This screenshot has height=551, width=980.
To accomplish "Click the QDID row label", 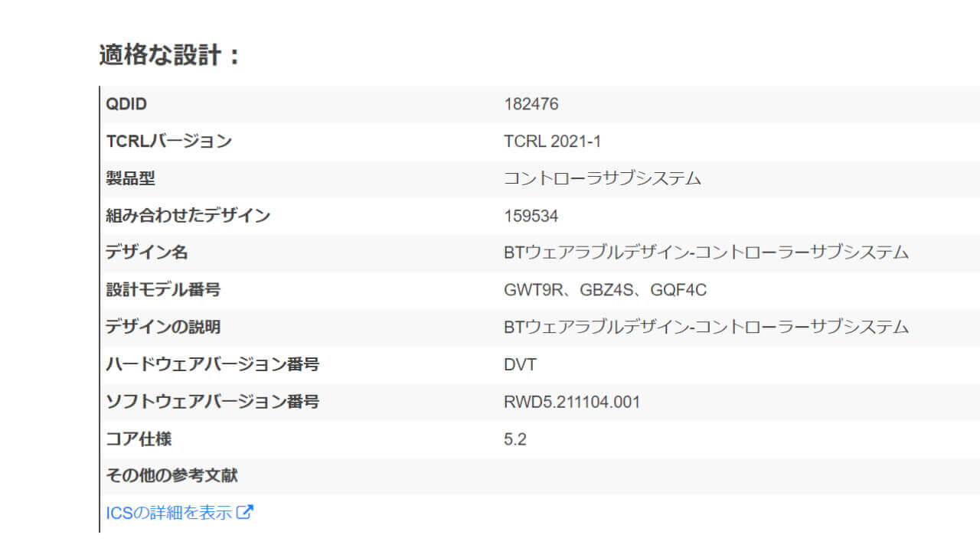I will (126, 105).
